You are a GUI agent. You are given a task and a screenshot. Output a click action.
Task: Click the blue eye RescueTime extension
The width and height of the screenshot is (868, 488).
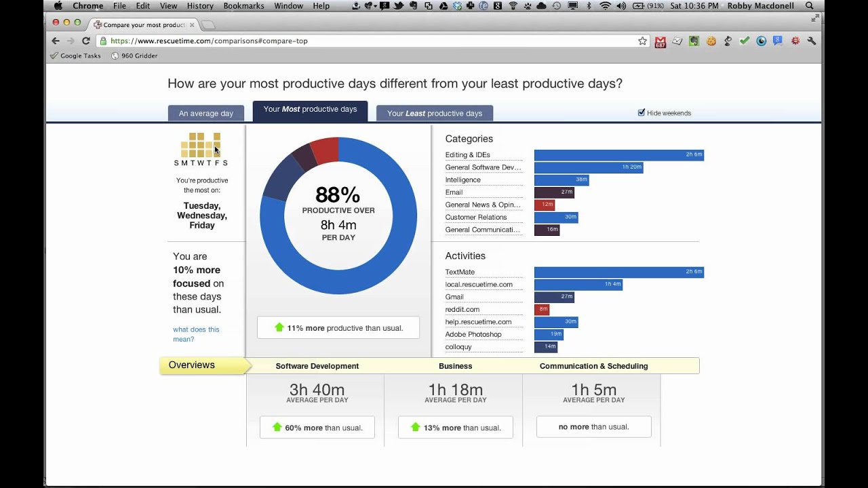click(762, 41)
